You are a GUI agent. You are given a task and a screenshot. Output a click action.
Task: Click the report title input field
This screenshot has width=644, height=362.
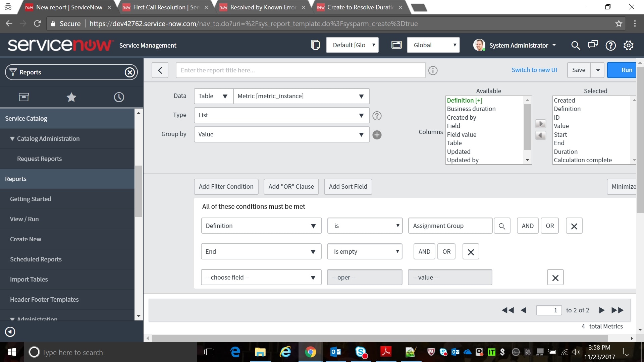[x=301, y=70]
